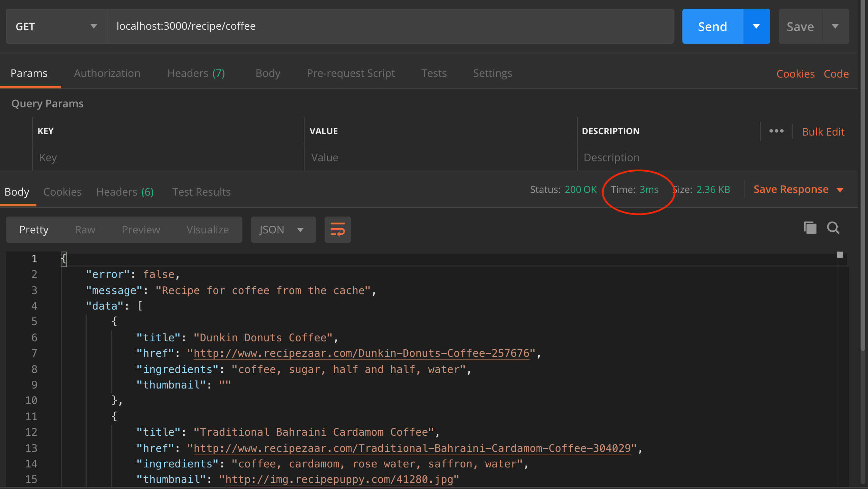Click the copy response icon
Image resolution: width=868 pixels, height=489 pixels.
810,228
